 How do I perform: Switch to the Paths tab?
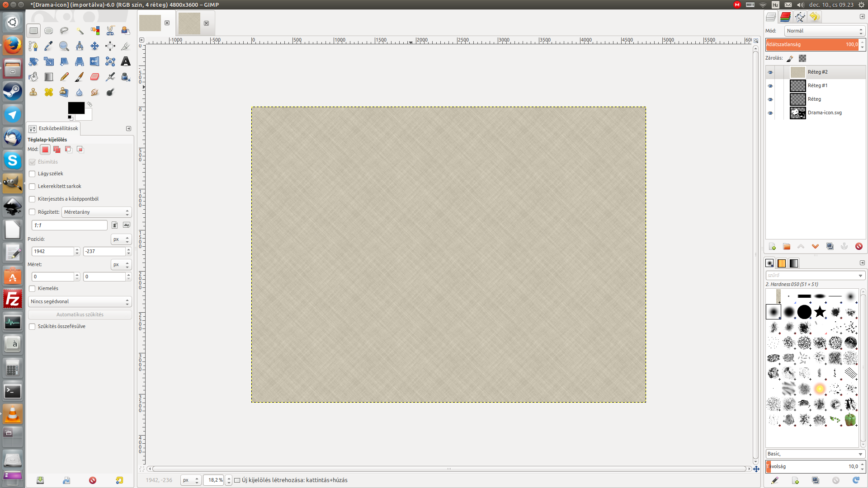tap(800, 17)
